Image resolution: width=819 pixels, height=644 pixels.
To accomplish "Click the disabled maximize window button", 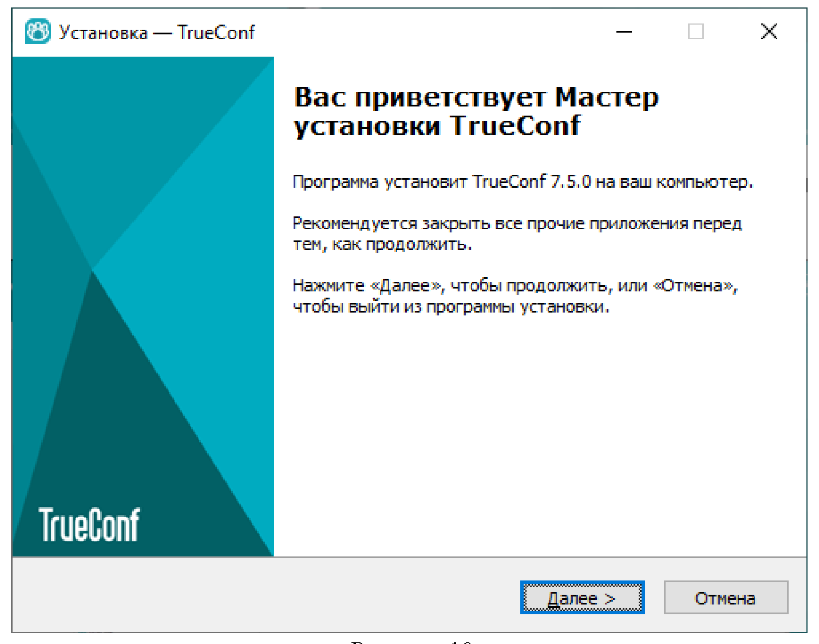I will (x=695, y=32).
